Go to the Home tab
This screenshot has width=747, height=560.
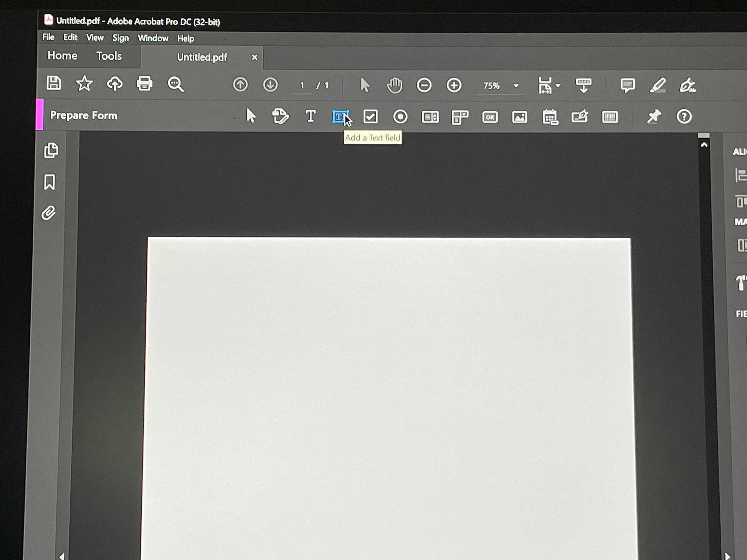coord(62,56)
